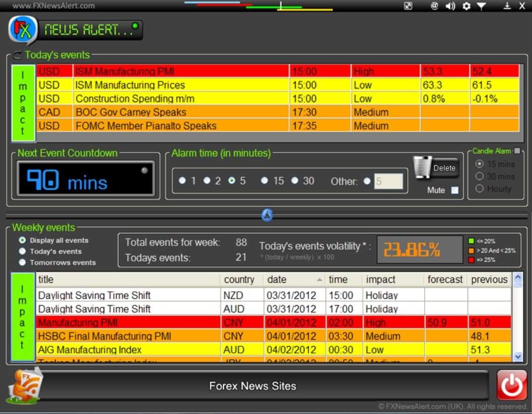Click the red =>25% legend swatch
This screenshot has width=532, height=414.
(471, 260)
